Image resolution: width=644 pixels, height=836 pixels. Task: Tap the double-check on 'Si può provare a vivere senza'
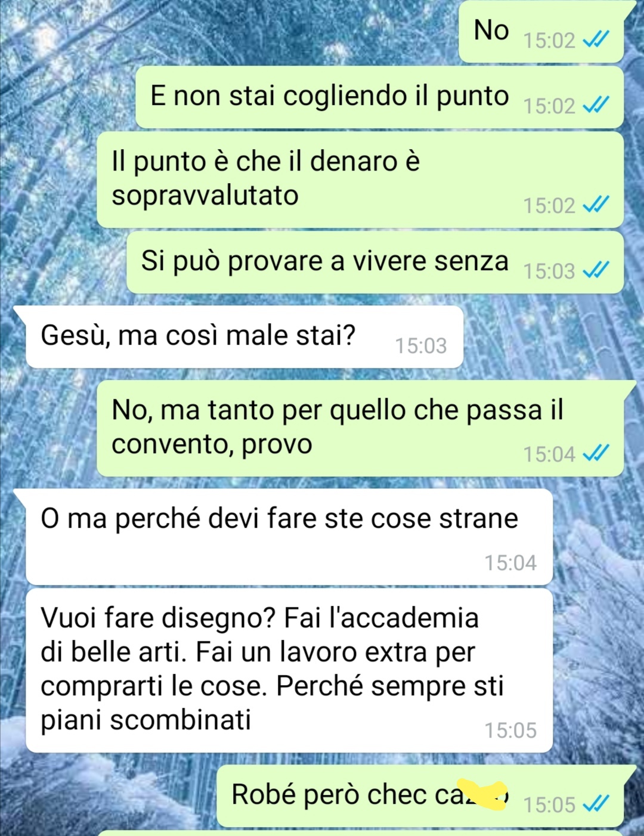pos(596,271)
